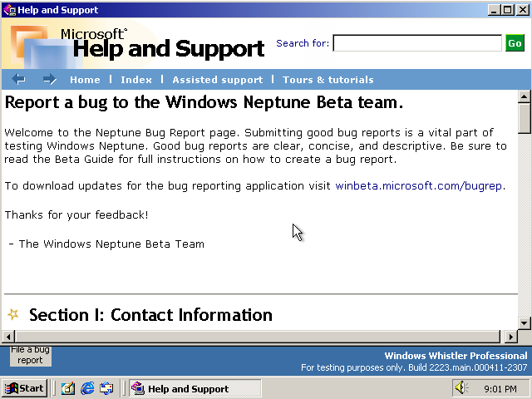Open the Index navigation item

pos(136,80)
